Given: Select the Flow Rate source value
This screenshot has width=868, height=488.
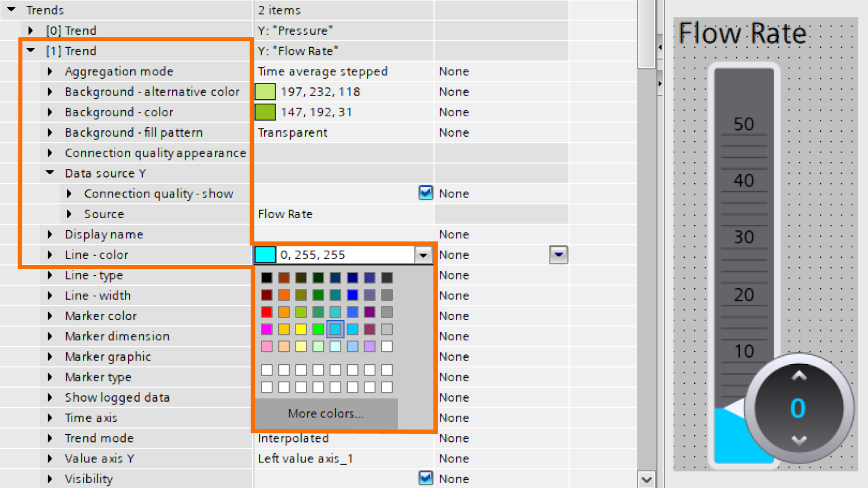Looking at the screenshot, I should coord(285,214).
